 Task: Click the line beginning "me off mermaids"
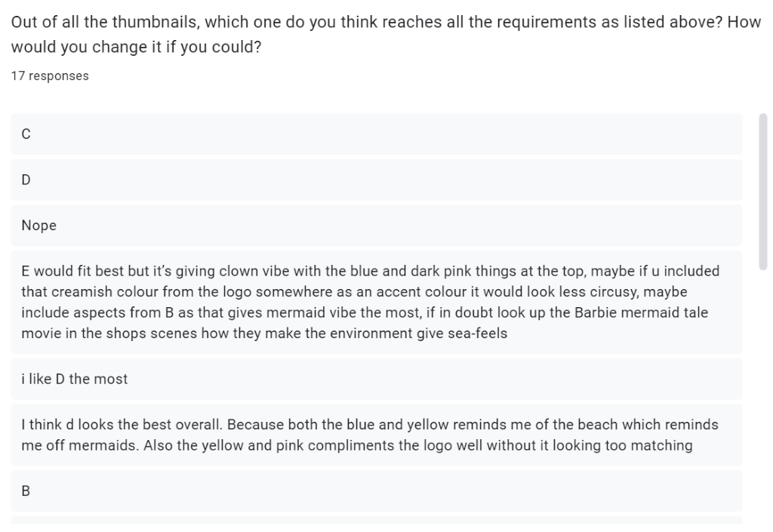(x=357, y=445)
